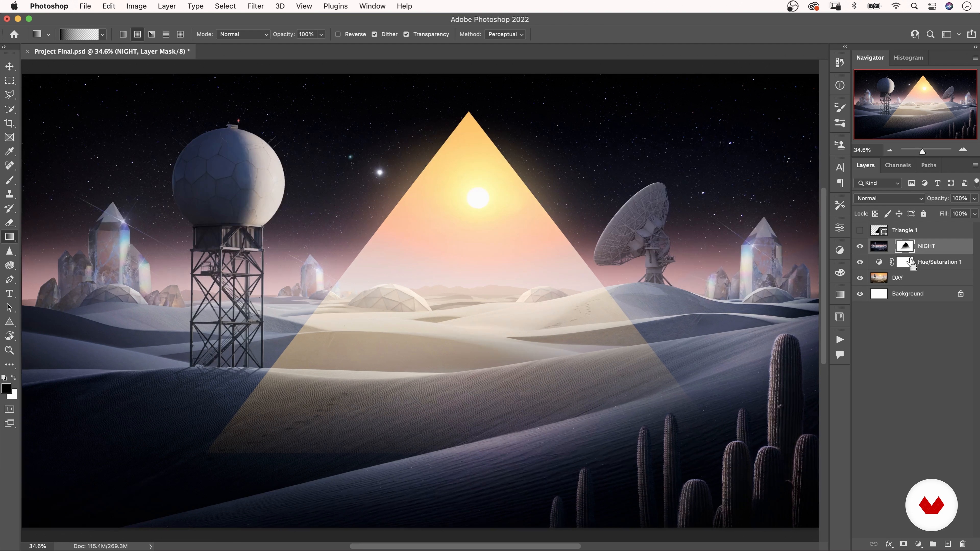Screen dimensions: 980x551
Task: Open the layer Opacity slider dropdown
Action: pos(975,198)
